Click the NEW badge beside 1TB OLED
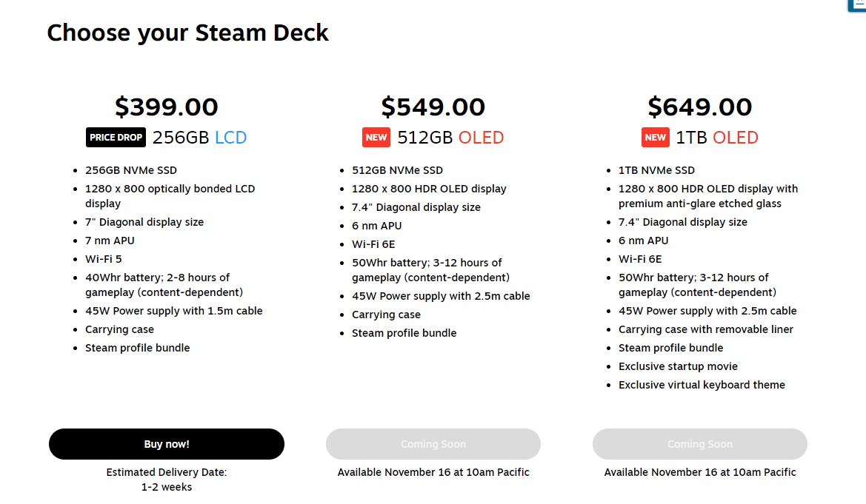This screenshot has width=866, height=504. (x=655, y=138)
